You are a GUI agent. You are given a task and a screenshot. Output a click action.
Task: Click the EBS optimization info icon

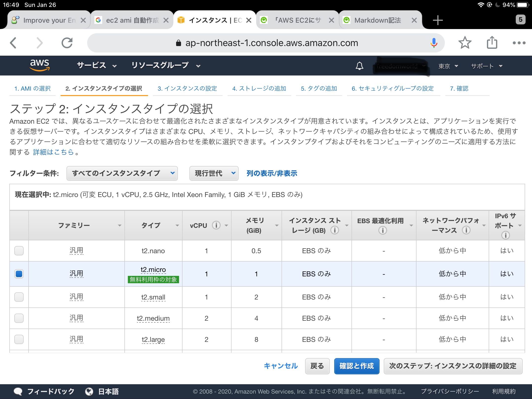[x=382, y=231]
